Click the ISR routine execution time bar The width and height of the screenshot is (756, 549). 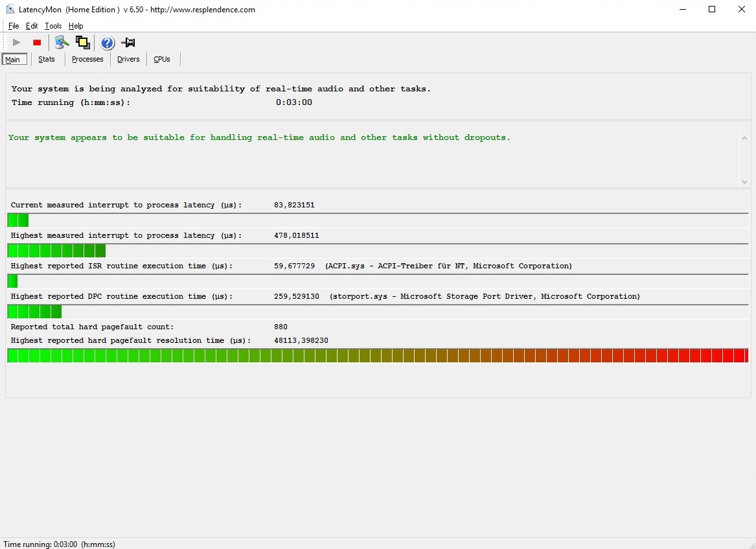[x=378, y=281]
